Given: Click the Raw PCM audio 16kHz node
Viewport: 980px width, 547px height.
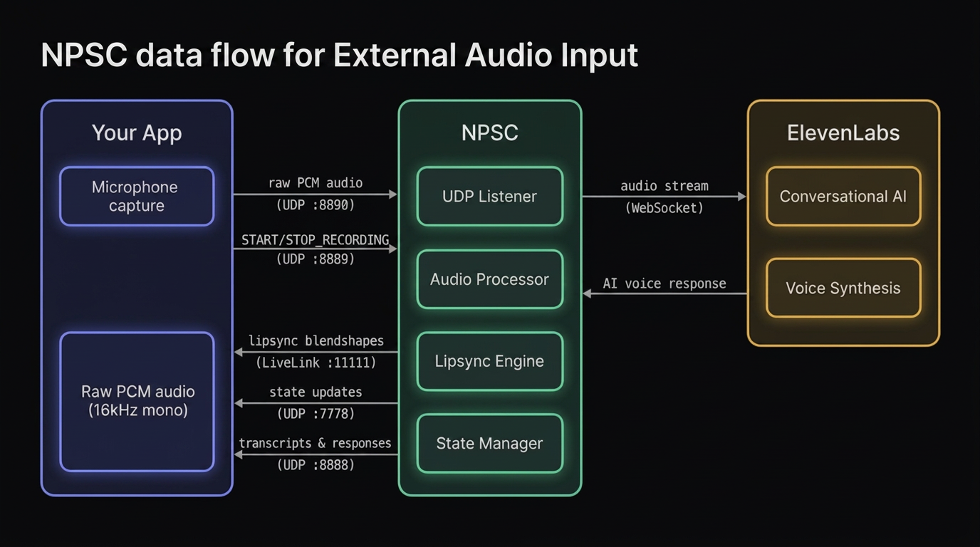Looking at the screenshot, I should (x=136, y=401).
